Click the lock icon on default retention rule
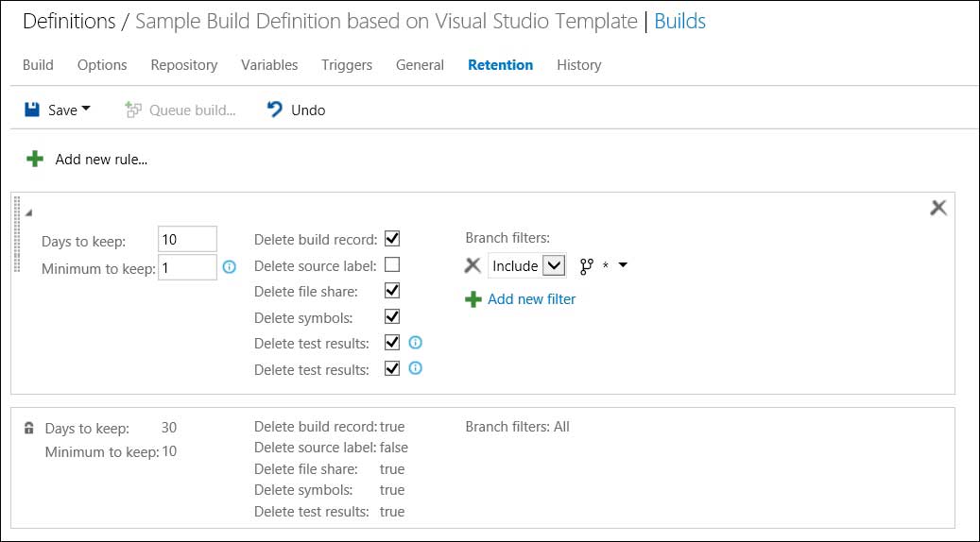Screen dimensions: 980x542 coord(29,428)
